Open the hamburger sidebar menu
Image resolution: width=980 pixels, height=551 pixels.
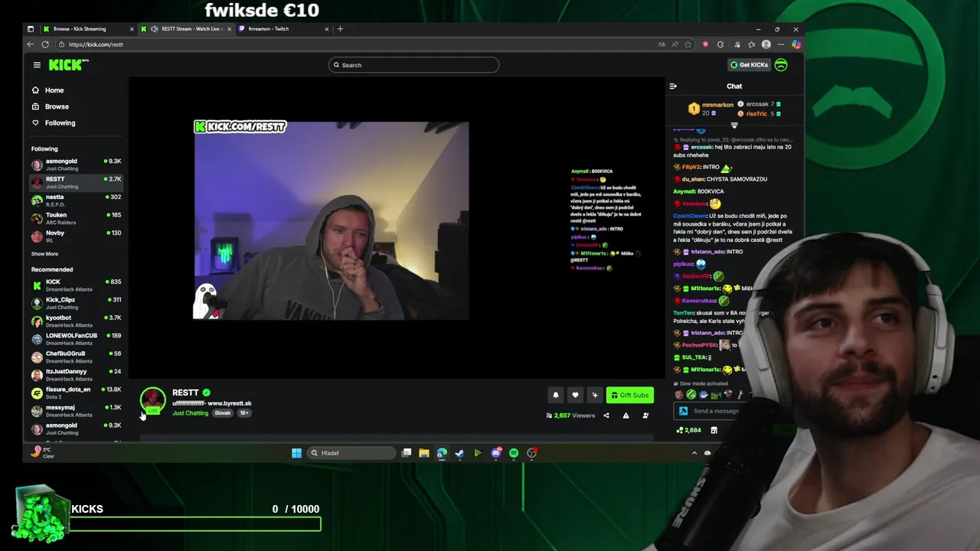37,65
